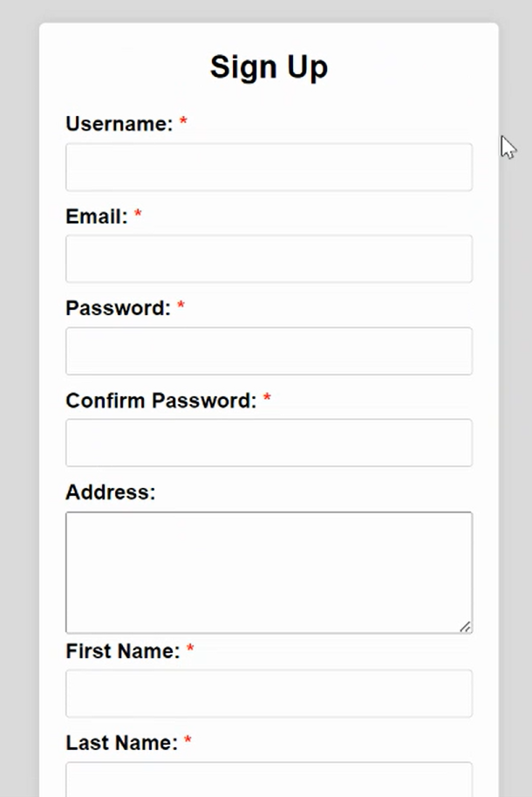This screenshot has height=797, width=532.
Task: Click the red asterisk after Confirm Password
Action: pos(267,399)
